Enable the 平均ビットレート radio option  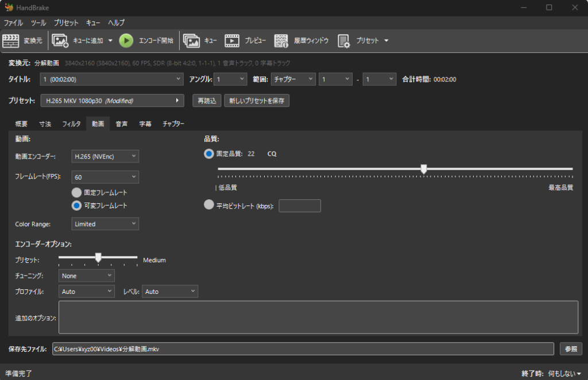[209, 205]
